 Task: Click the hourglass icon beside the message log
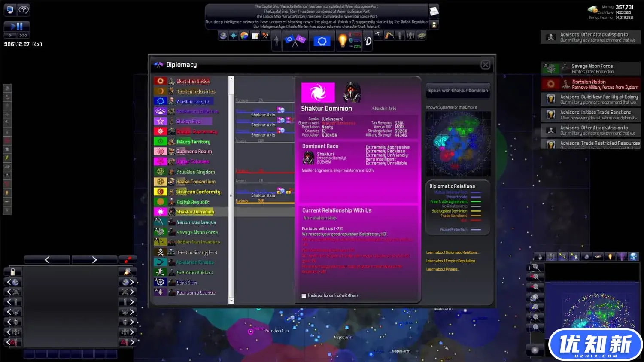click(434, 25)
